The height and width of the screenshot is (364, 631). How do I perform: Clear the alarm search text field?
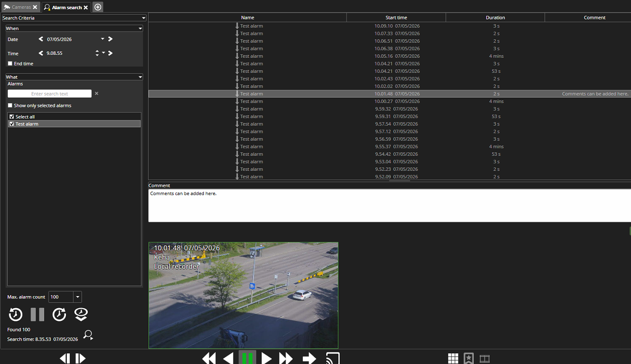pyautogui.click(x=96, y=94)
